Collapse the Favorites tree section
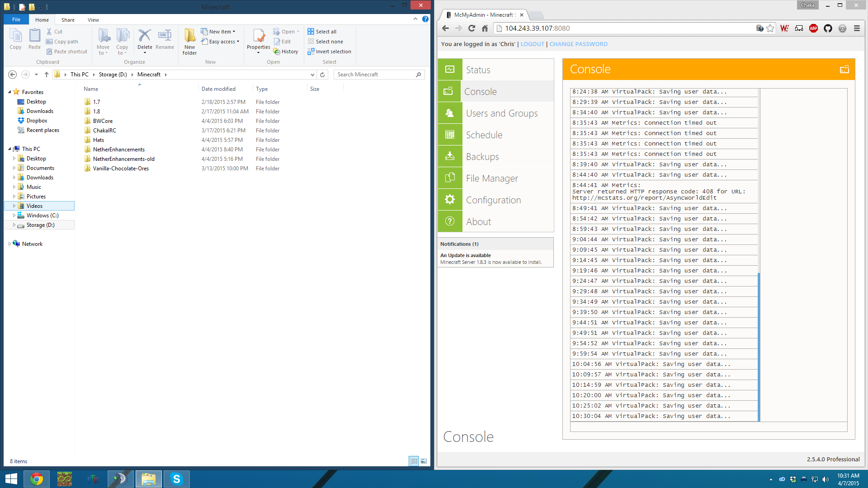Screen dimensions: 868x488 pyautogui.click(x=9, y=92)
